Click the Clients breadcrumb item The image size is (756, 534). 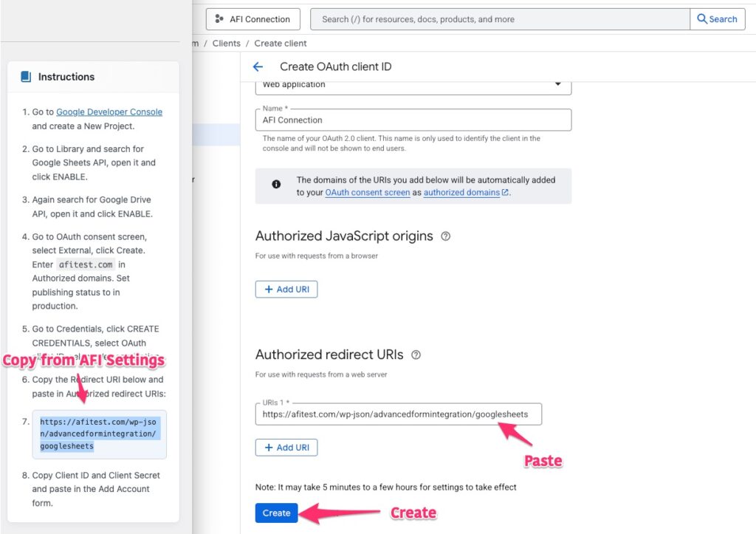(226, 44)
